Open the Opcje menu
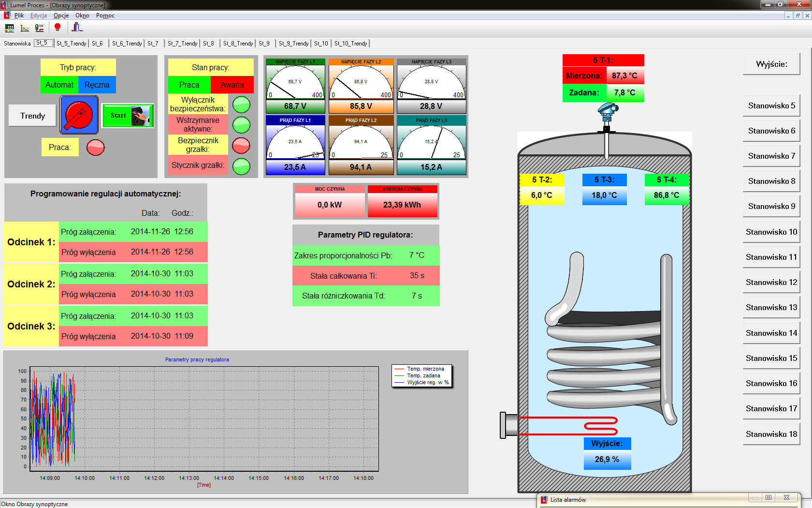The width and height of the screenshot is (812, 508). point(60,15)
